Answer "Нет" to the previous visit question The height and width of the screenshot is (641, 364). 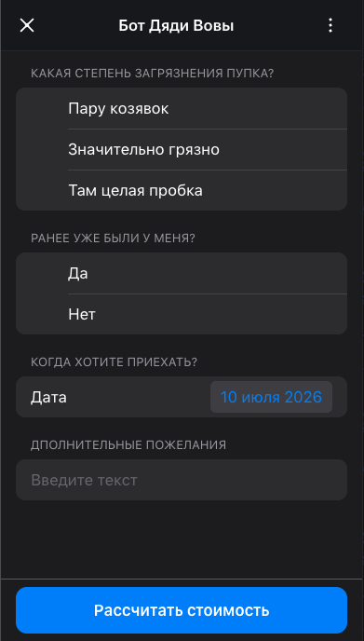click(x=182, y=314)
